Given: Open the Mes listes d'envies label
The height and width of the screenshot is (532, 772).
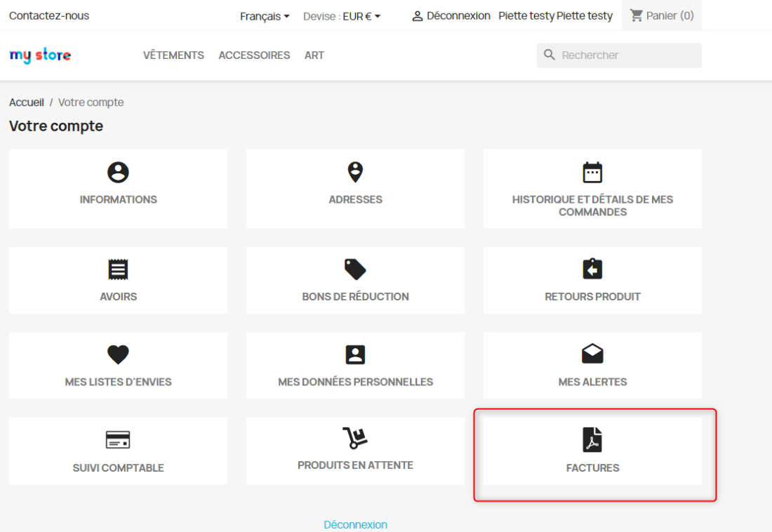Looking at the screenshot, I should (x=118, y=382).
